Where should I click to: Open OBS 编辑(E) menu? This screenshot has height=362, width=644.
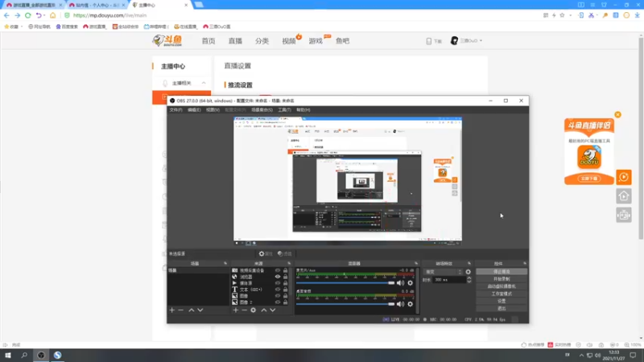(x=194, y=110)
